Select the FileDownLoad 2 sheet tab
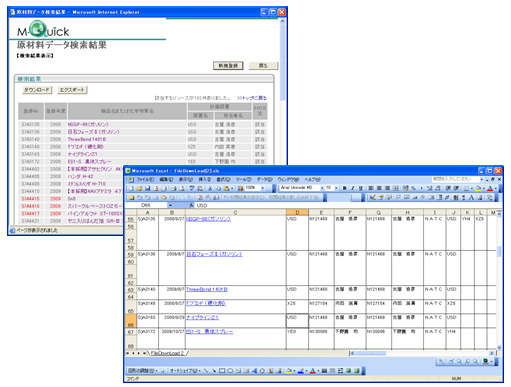Image resolution: width=511 pixels, height=387 pixels. coord(167,353)
